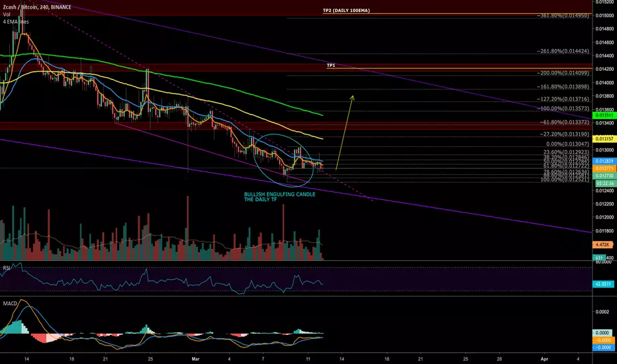Click the Apr label on time axis
The image size is (617, 364).
pos(545,359)
